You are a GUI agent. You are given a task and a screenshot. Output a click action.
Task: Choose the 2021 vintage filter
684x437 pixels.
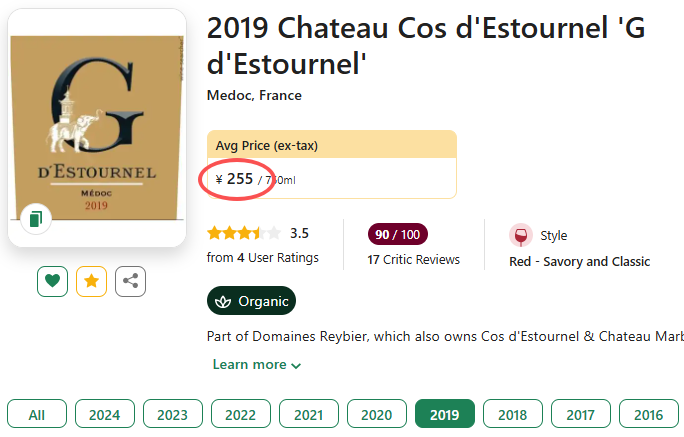[x=308, y=414]
